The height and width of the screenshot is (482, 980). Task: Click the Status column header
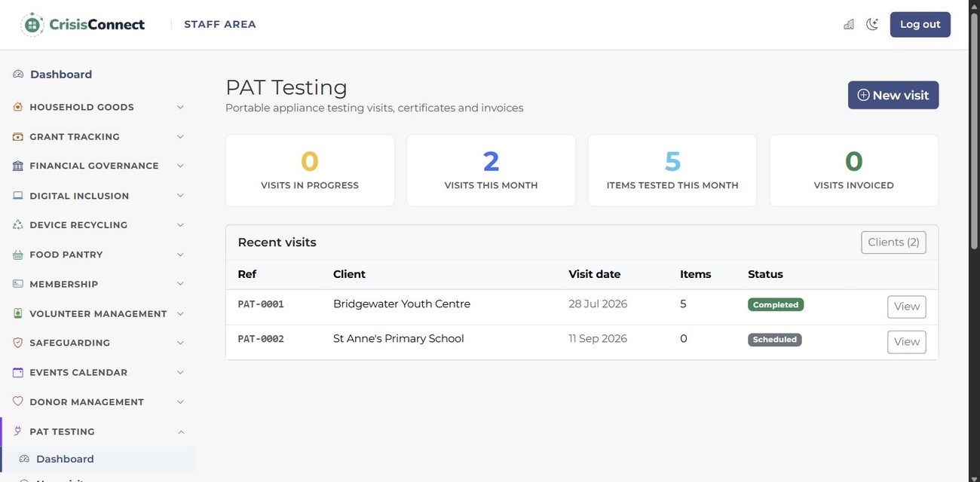coord(765,274)
